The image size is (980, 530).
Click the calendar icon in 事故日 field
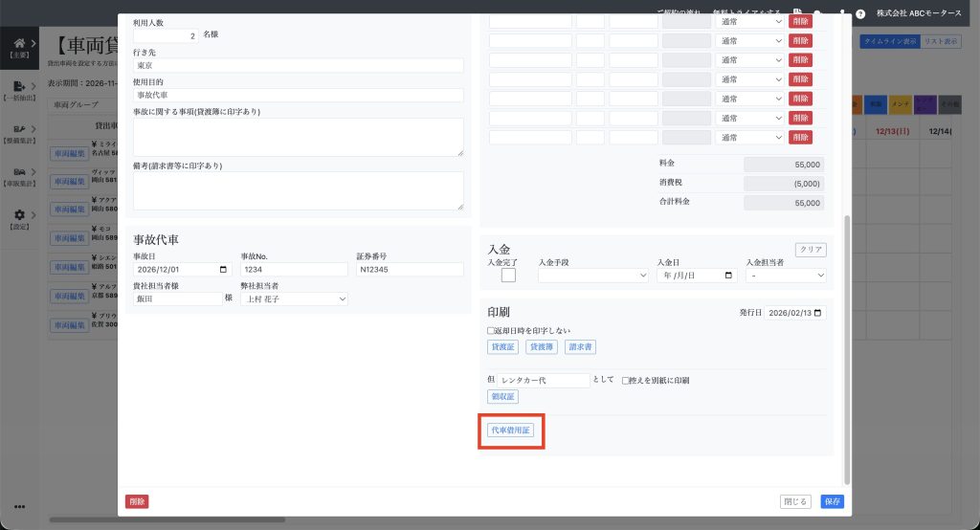coord(224,270)
